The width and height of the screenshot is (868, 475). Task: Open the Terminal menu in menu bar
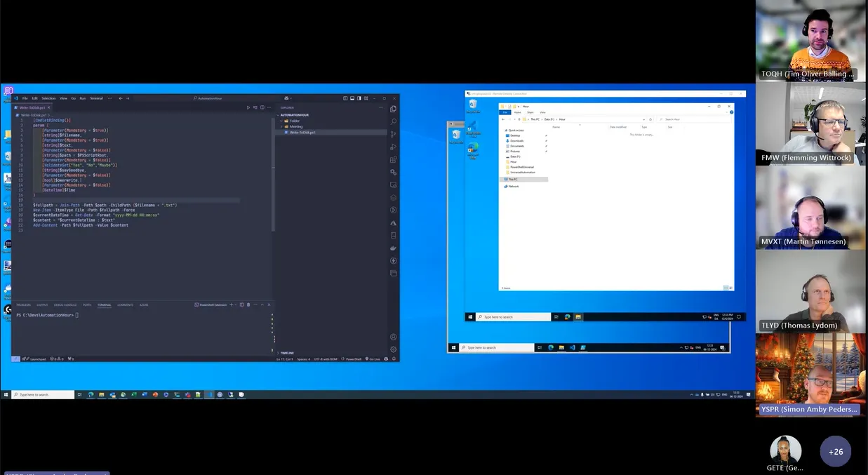click(96, 98)
